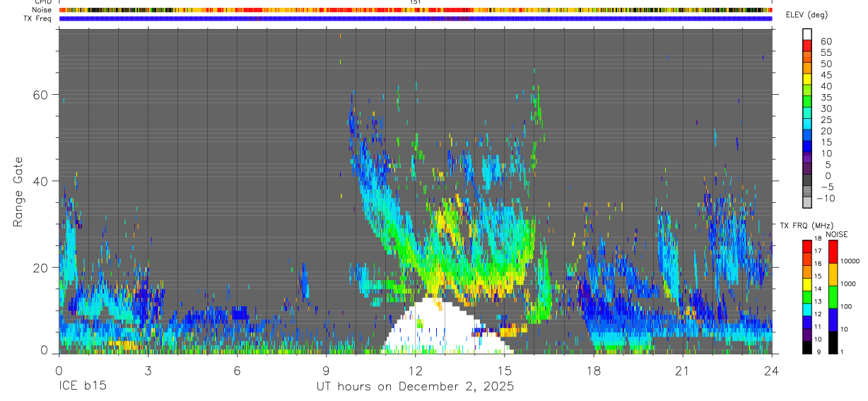
Task: Click ELEV legend value '30'
Action: [826, 108]
